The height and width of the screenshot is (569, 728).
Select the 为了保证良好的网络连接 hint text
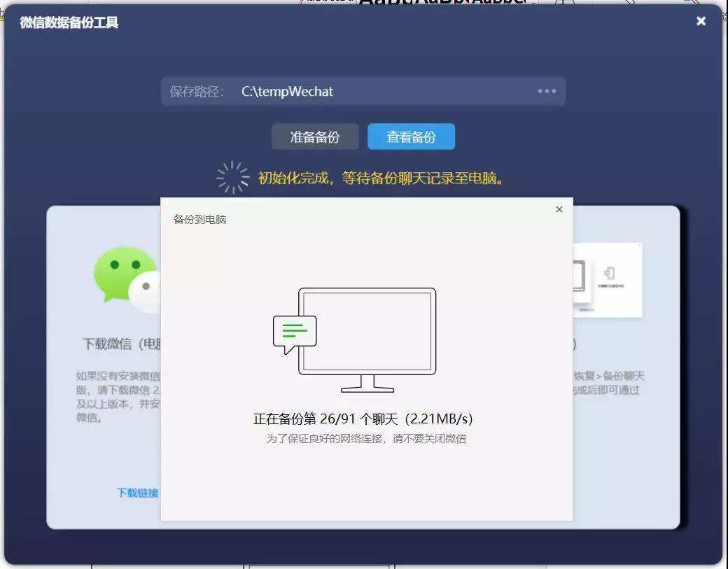tap(366, 439)
